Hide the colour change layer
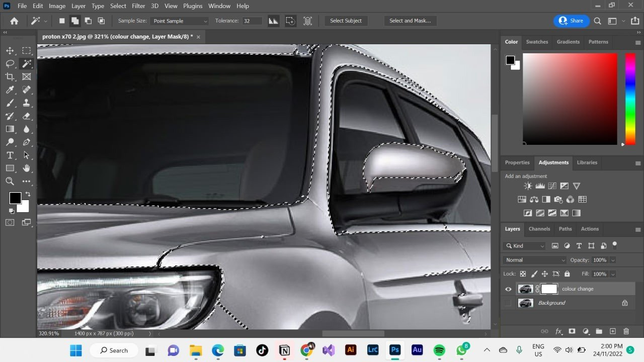Viewport: 644px width, 362px height. [508, 289]
